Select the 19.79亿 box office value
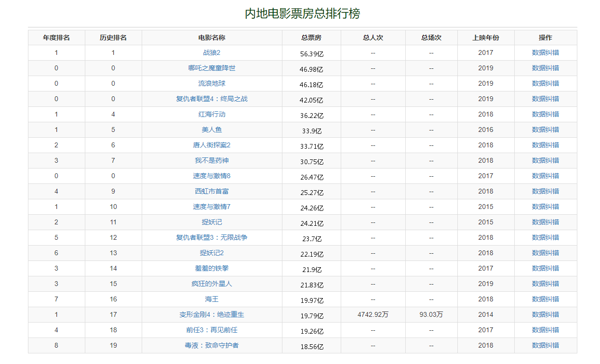Image resolution: width=600 pixels, height=364 pixels. pos(312,316)
